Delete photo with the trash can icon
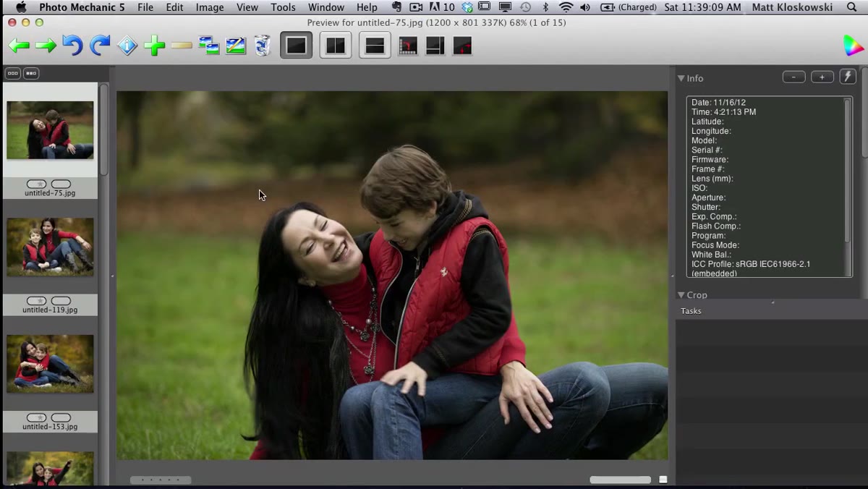The width and height of the screenshot is (868, 489). [x=263, y=46]
